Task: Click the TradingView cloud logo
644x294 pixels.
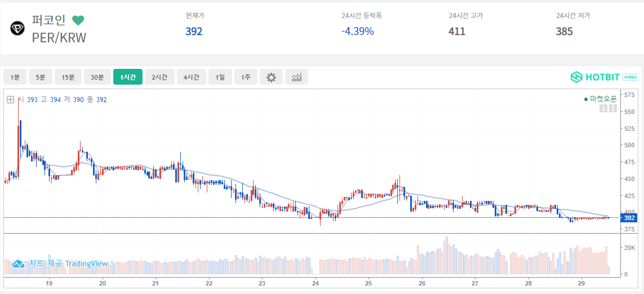Action: 18,264
